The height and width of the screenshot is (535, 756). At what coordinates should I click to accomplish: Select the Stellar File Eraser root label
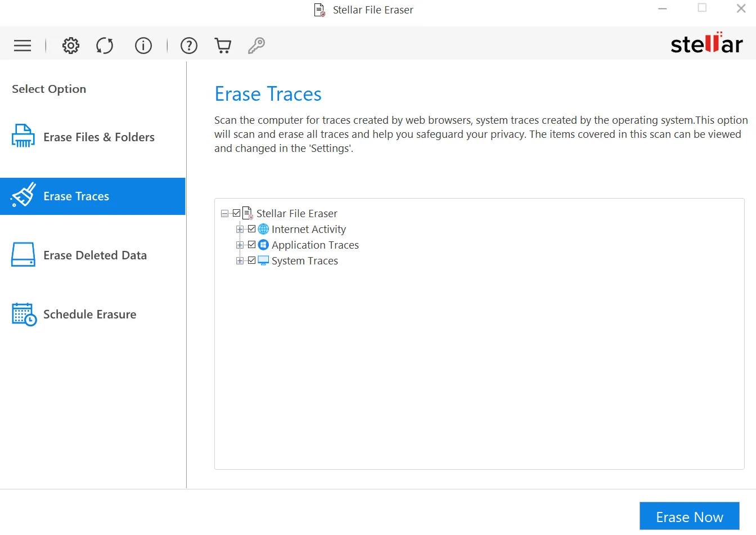tap(297, 213)
